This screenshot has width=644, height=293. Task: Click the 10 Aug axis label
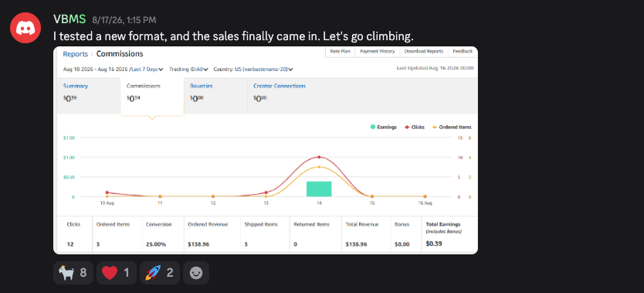[x=107, y=203]
